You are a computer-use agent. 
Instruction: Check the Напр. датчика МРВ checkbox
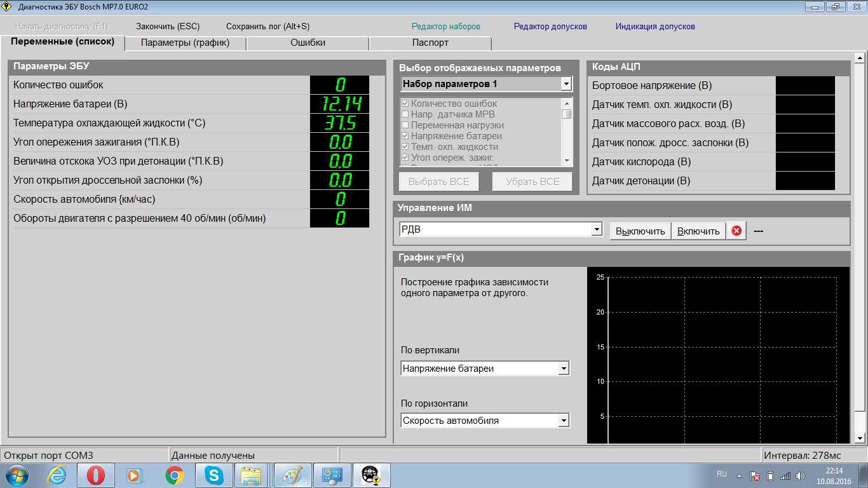pos(405,114)
